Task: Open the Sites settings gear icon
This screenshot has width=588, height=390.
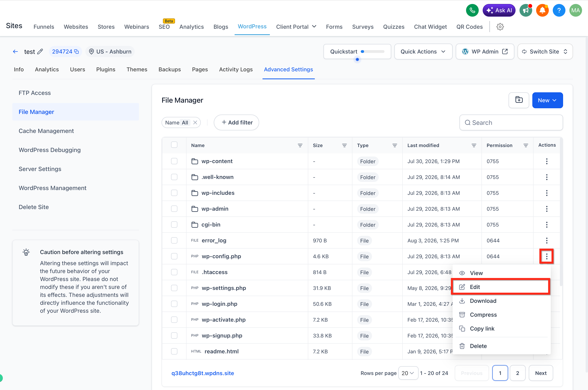Action: [500, 27]
